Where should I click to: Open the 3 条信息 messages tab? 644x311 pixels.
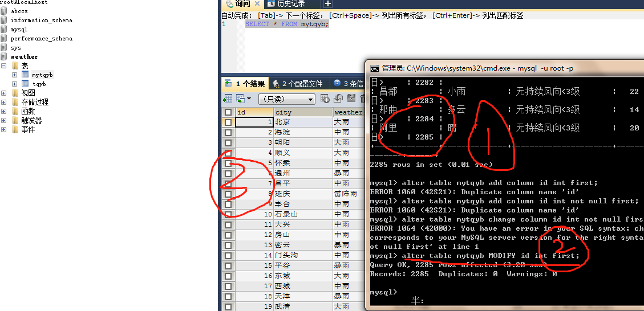click(348, 84)
